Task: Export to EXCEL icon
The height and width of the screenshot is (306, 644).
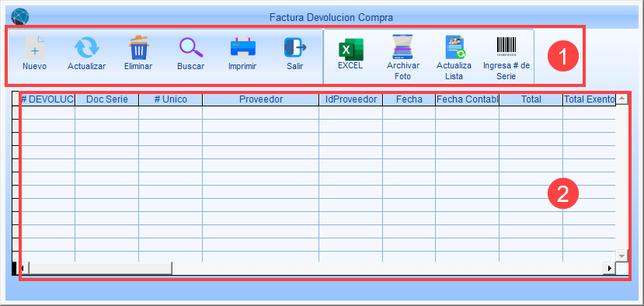Action: coord(351,49)
